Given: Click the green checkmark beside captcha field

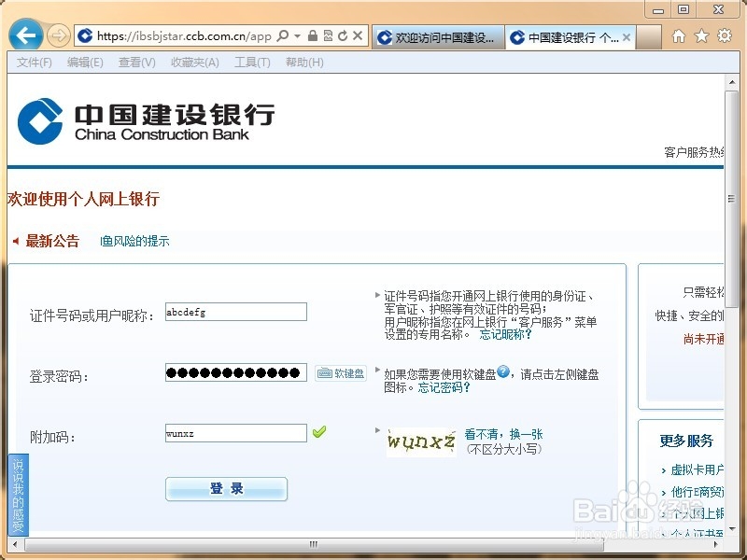Looking at the screenshot, I should (319, 431).
